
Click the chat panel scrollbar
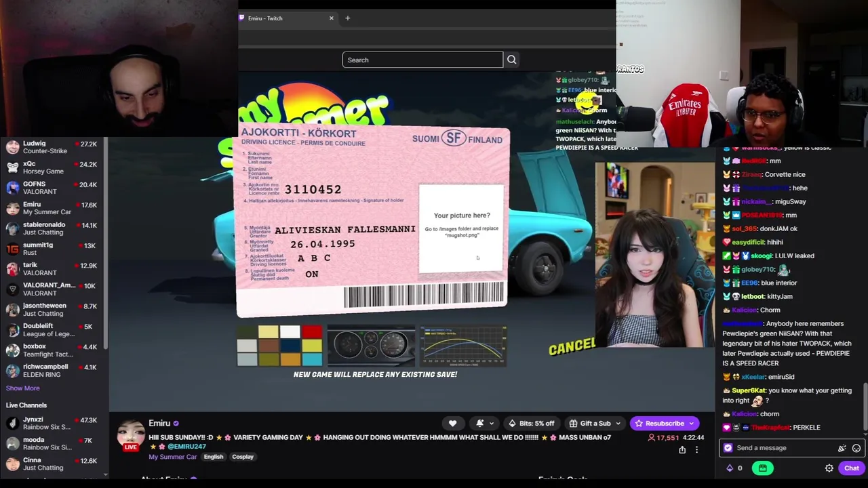865,407
